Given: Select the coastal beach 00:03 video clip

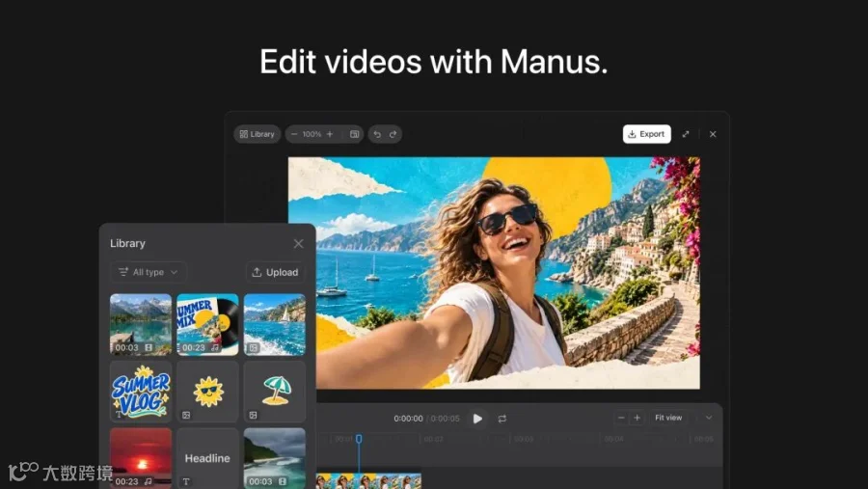Looking at the screenshot, I should [275, 458].
